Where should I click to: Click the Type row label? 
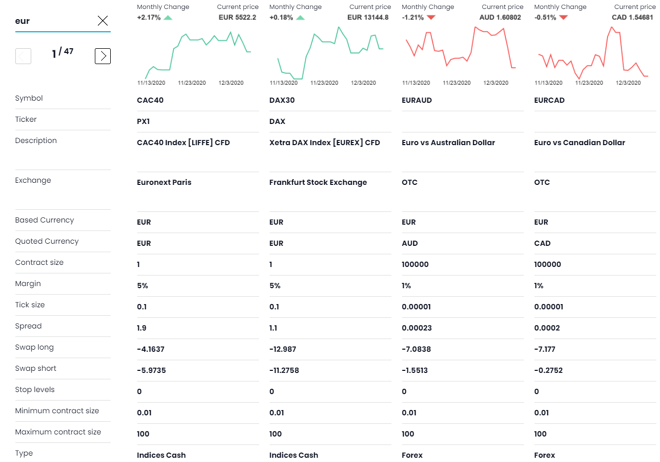(x=24, y=453)
